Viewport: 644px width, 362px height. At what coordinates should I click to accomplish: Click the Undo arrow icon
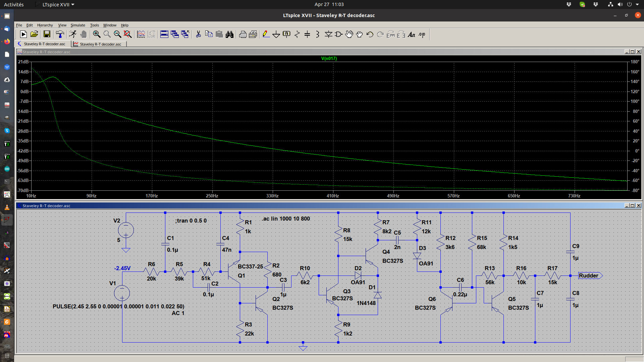[x=370, y=34]
